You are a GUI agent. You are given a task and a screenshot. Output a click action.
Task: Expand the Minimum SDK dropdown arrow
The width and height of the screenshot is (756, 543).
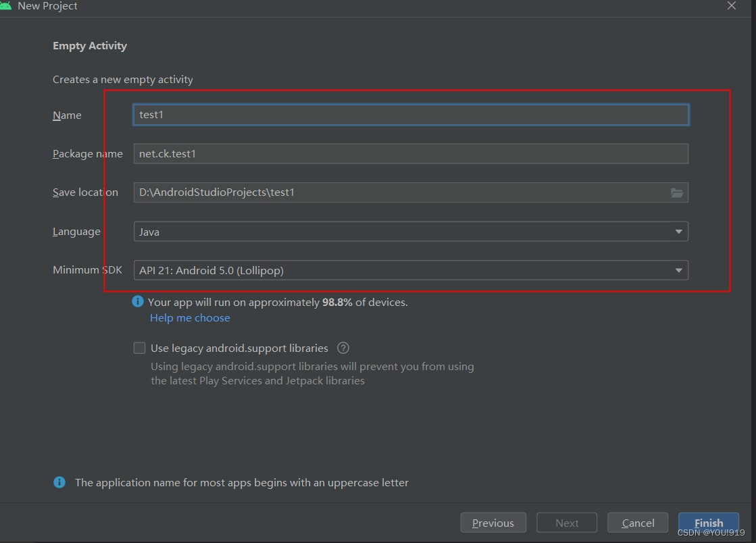(678, 270)
